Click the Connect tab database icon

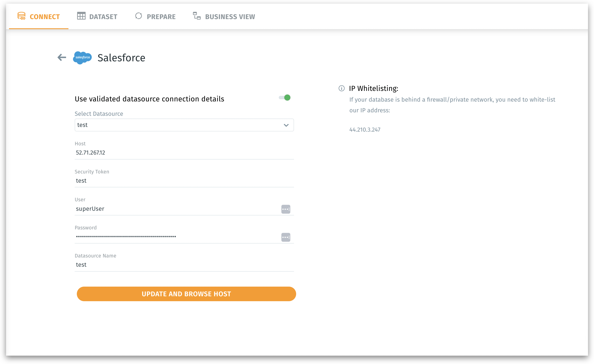[x=21, y=16]
